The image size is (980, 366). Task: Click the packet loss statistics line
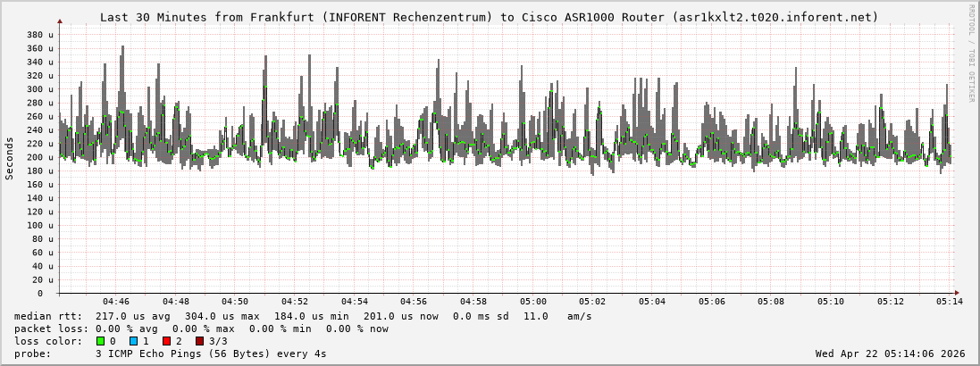202,329
